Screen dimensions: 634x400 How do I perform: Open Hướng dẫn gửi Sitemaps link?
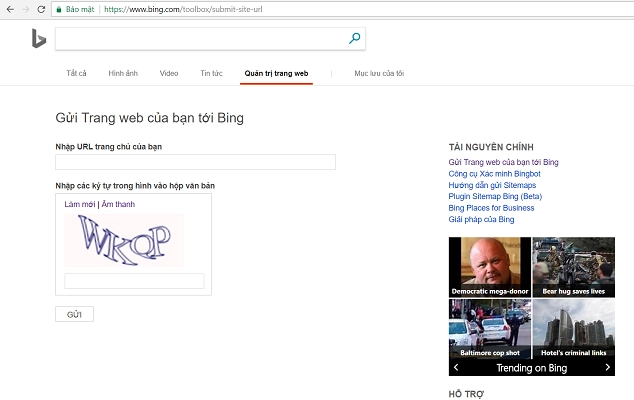492,185
